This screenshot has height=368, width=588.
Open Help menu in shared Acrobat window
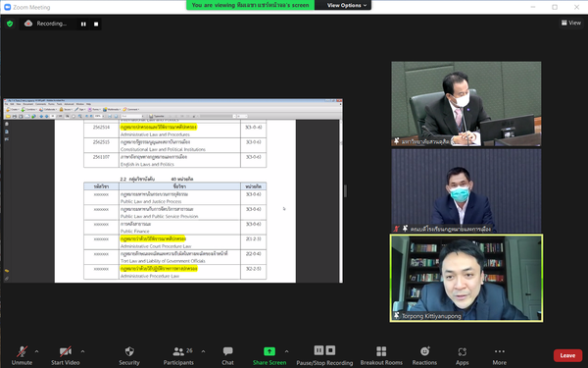[88, 104]
